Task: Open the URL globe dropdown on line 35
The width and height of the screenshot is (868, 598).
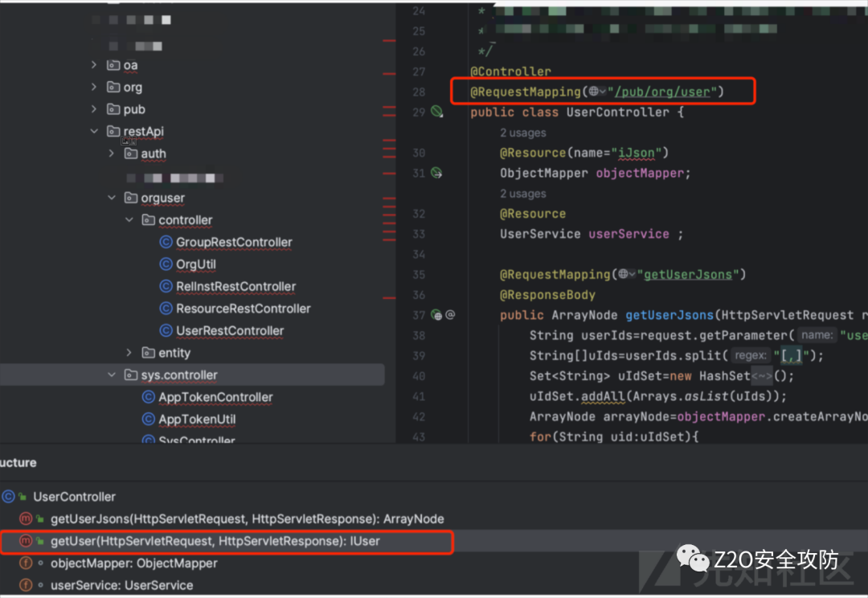Action: click(x=627, y=274)
